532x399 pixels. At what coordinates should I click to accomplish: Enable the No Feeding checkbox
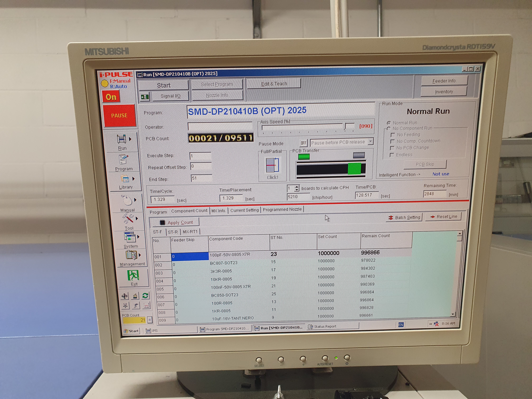pos(393,135)
